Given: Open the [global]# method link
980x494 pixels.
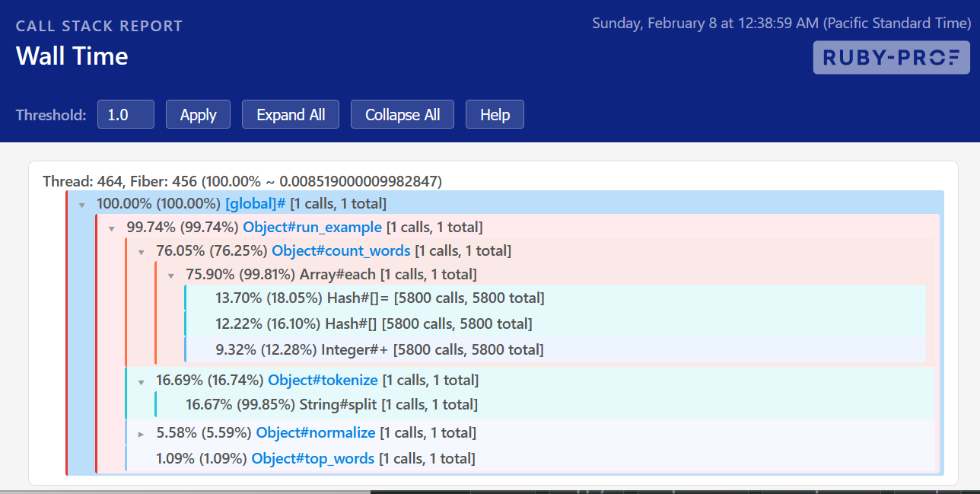Looking at the screenshot, I should click(254, 203).
